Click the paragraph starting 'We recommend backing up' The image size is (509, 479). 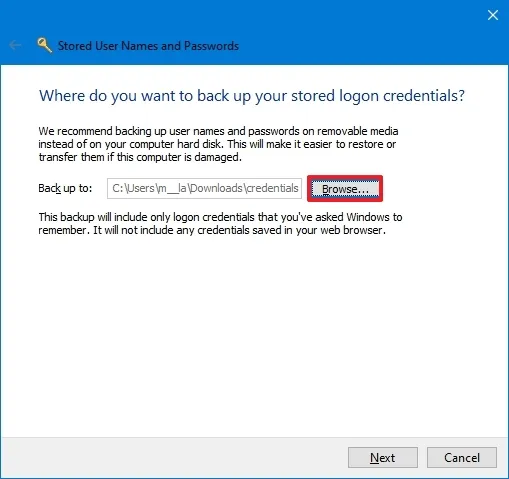[x=218, y=144]
